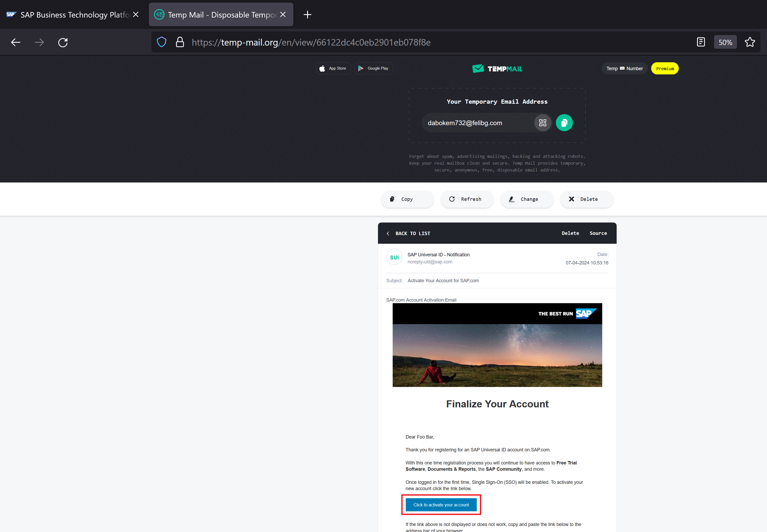Click the browser reload page icon

[x=63, y=42]
